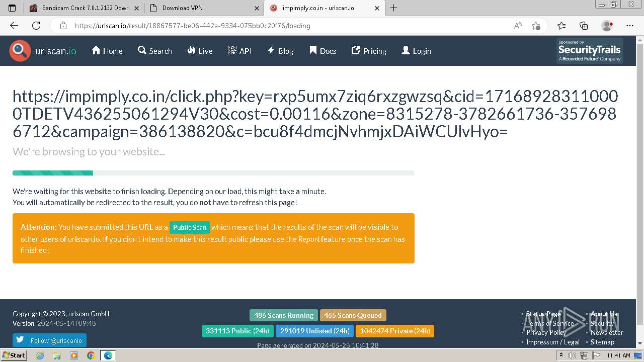The width and height of the screenshot is (644, 362).
Task: Click the 465 Scans Queued badge
Action: click(353, 315)
